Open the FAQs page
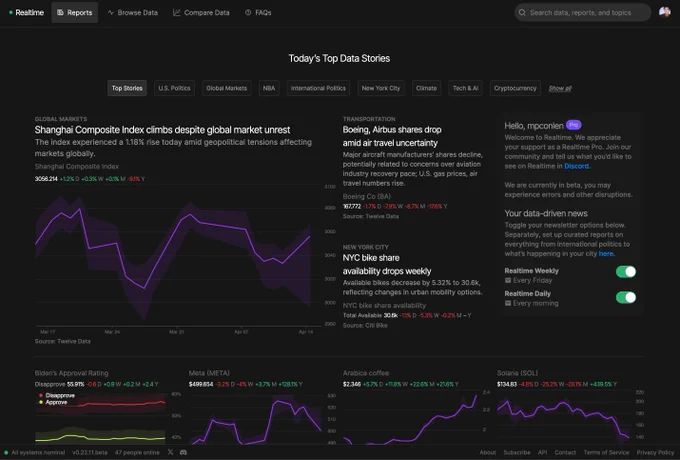Image resolution: width=680 pixels, height=460 pixels. point(258,13)
